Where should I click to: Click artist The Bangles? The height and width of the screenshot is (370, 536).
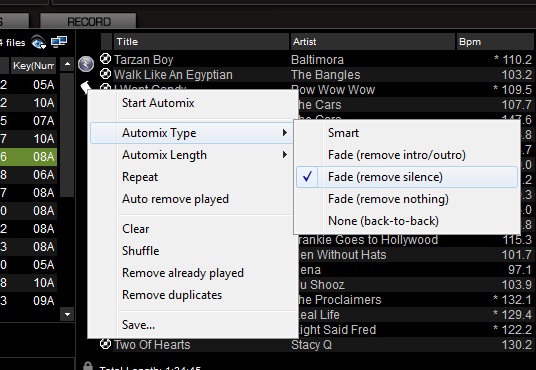tap(325, 75)
